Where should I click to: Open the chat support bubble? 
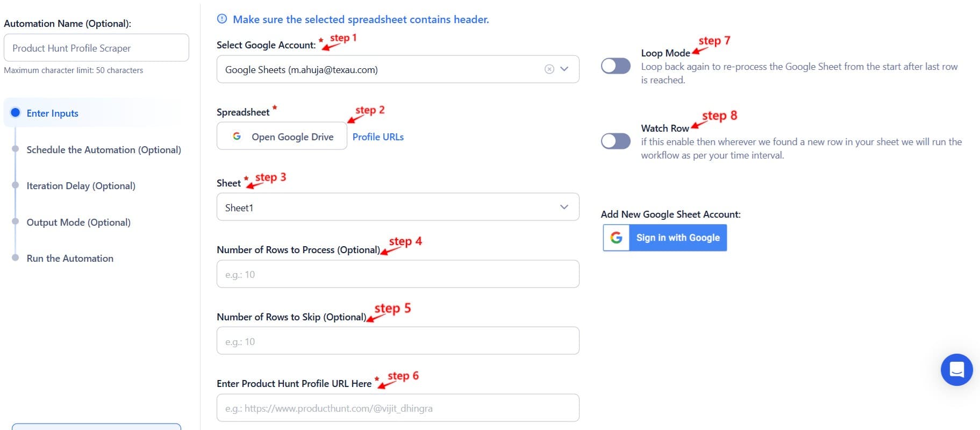coord(956,370)
